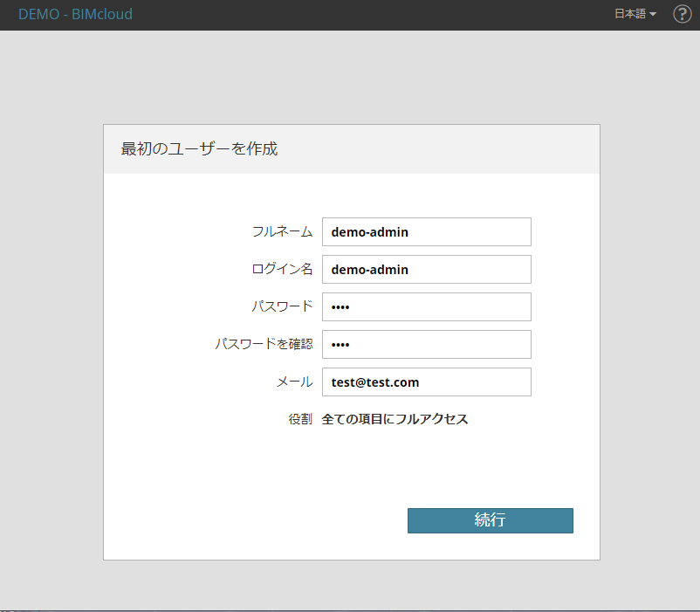The width and height of the screenshot is (700, 612).
Task: Click the 続行 continue button
Action: click(491, 520)
